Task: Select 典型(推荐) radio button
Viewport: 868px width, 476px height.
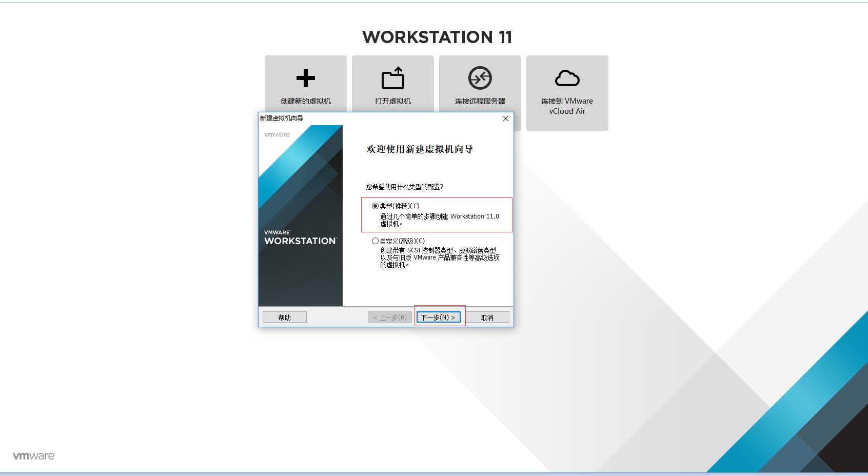Action: coord(375,206)
